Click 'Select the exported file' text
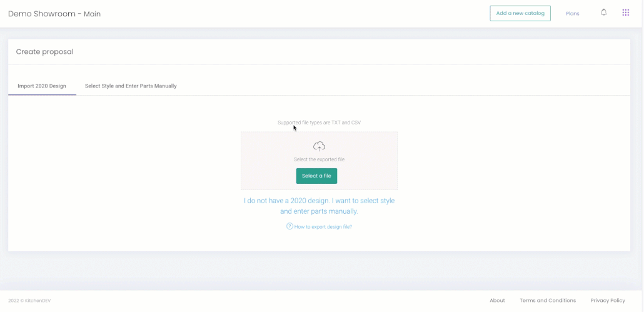644x312 pixels. pyautogui.click(x=319, y=159)
